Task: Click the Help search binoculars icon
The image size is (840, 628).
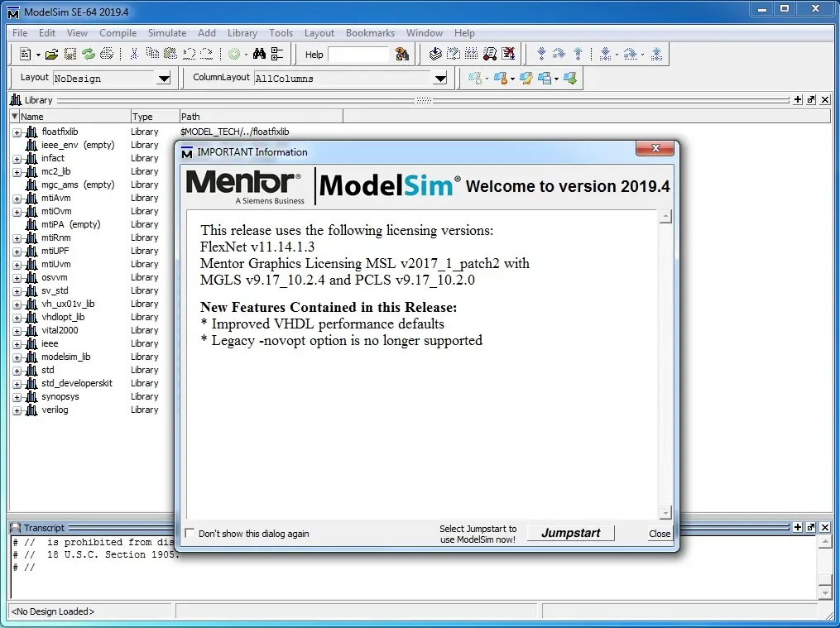Action: [401, 54]
